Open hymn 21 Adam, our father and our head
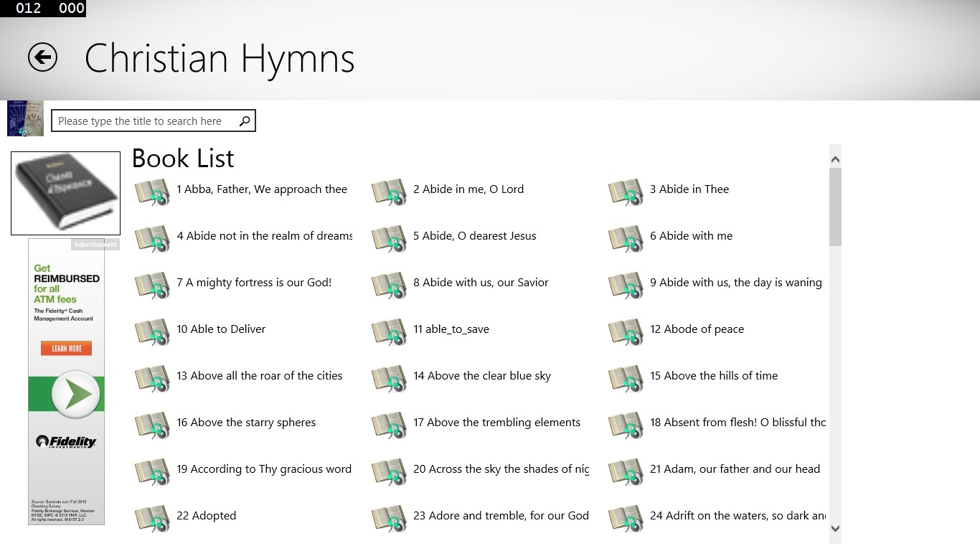The height and width of the screenshot is (551, 980). coord(735,469)
